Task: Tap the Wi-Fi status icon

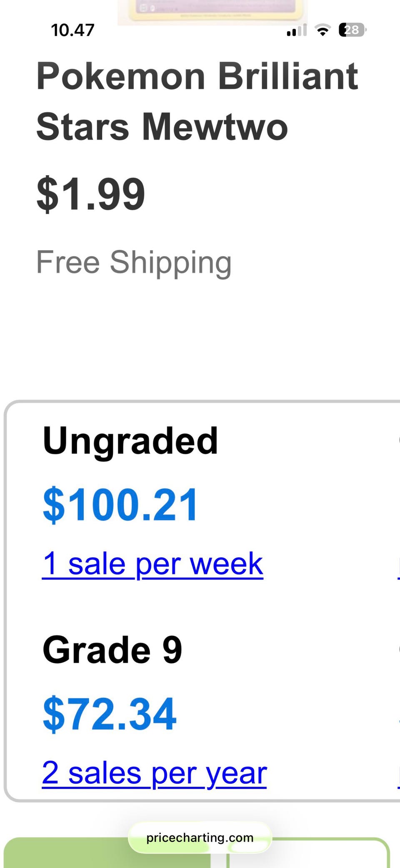Action: click(322, 30)
